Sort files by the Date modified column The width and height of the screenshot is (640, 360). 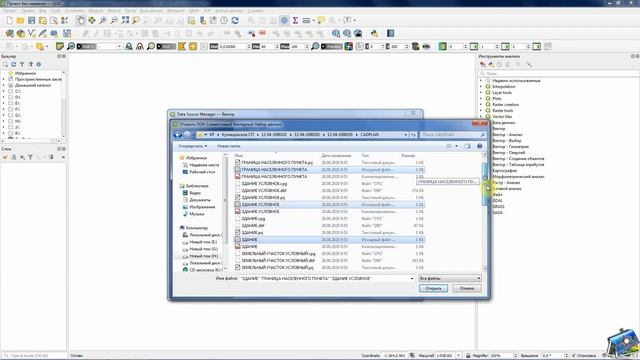coord(336,156)
